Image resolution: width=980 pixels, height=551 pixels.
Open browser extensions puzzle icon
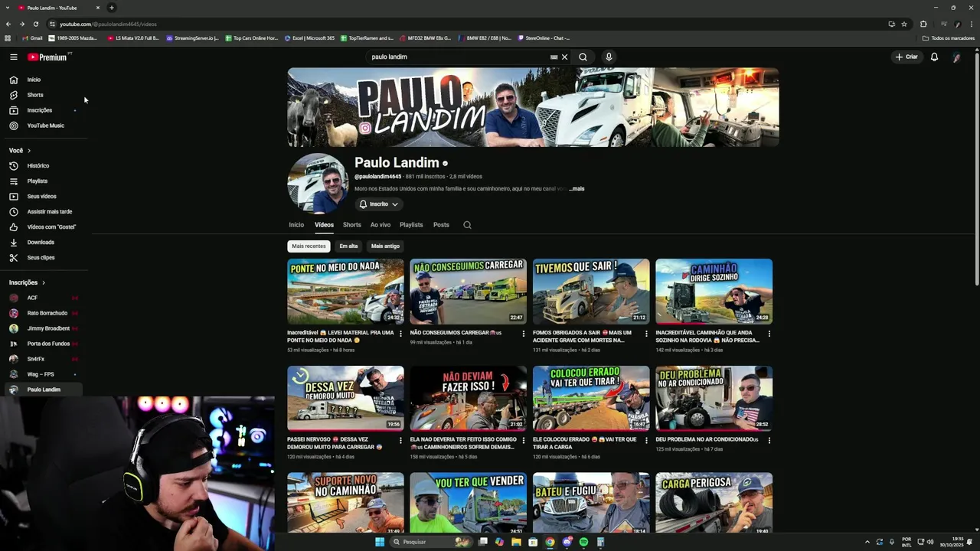click(x=923, y=24)
